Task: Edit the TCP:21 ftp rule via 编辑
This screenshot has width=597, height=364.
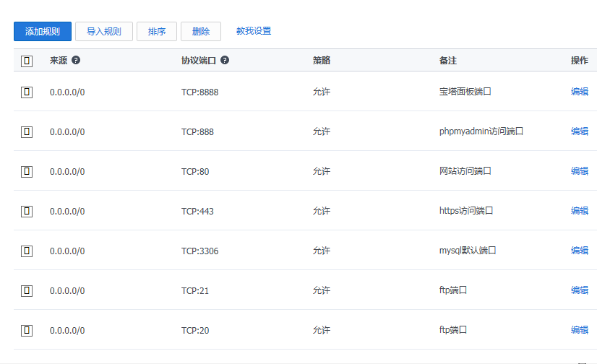Action: tap(580, 290)
